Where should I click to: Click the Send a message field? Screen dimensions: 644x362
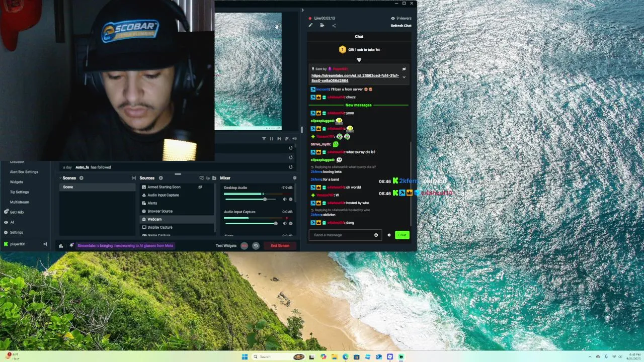point(344,235)
